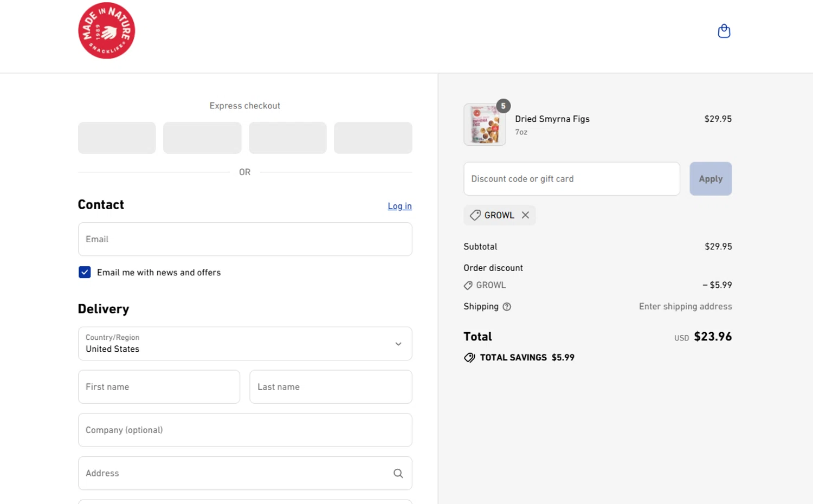This screenshot has height=504, width=813.
Task: Click the discount amount – $5.99
Action: [x=717, y=285]
